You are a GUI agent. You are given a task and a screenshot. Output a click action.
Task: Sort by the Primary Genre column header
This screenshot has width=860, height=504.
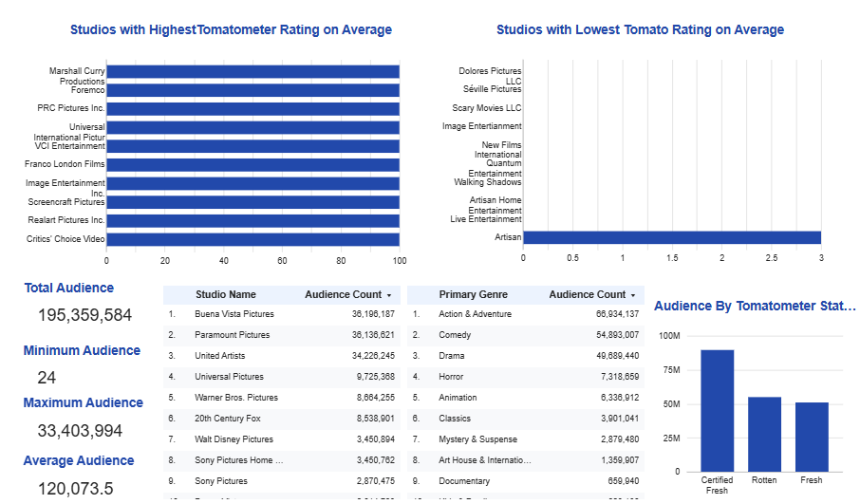point(473,295)
